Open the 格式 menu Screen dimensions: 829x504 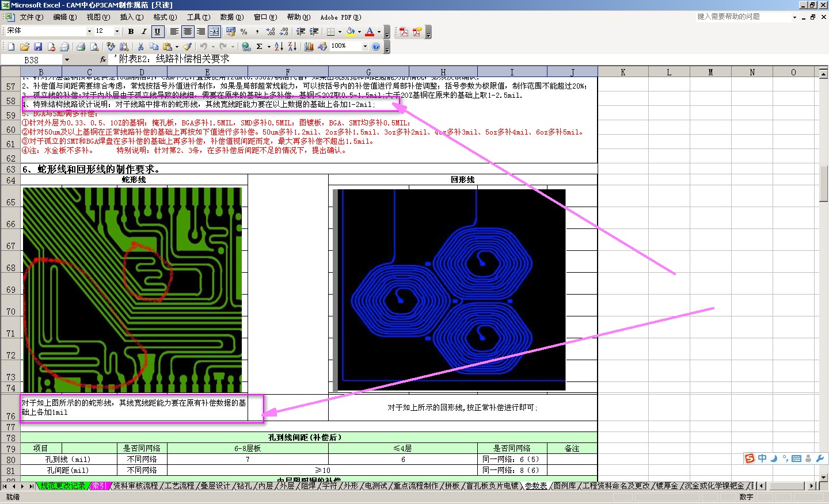tap(165, 17)
